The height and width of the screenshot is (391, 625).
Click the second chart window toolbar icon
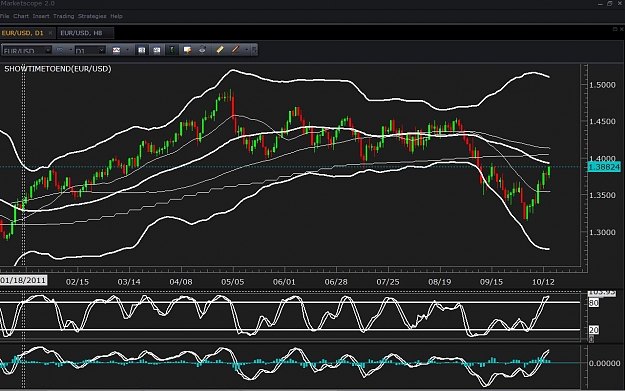pyautogui.click(x=157, y=50)
